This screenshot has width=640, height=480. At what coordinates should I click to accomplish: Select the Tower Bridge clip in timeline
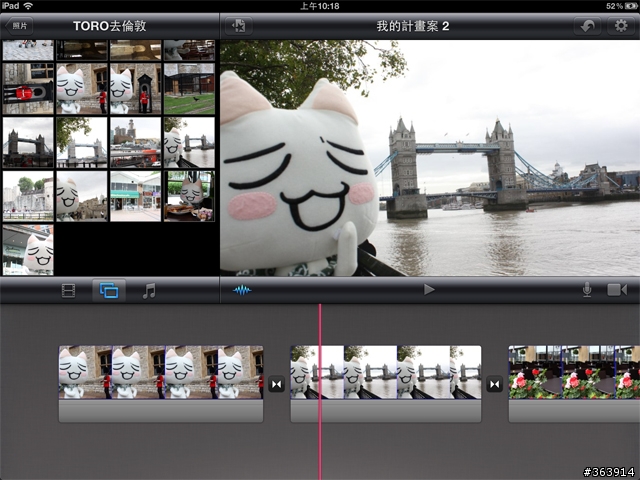[386, 384]
